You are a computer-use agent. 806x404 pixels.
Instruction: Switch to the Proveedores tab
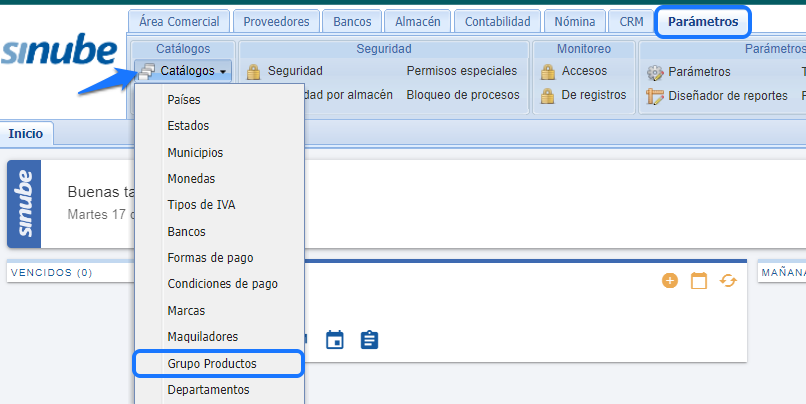point(277,22)
